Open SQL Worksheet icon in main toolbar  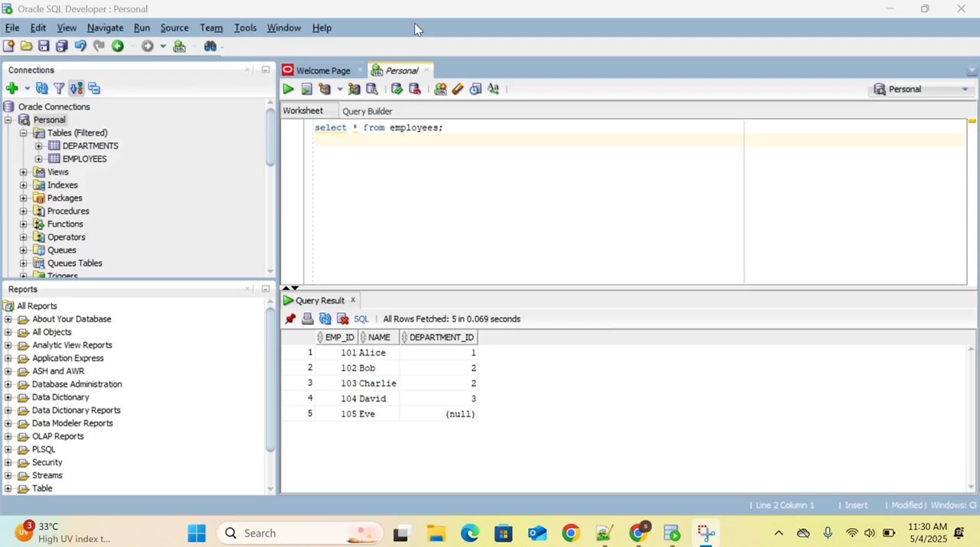[x=179, y=46]
